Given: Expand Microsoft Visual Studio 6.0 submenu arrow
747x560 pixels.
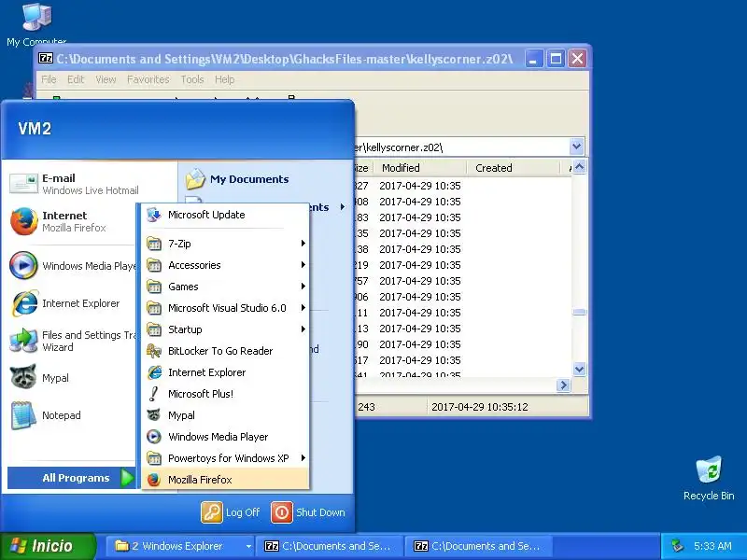Looking at the screenshot, I should [303, 308].
